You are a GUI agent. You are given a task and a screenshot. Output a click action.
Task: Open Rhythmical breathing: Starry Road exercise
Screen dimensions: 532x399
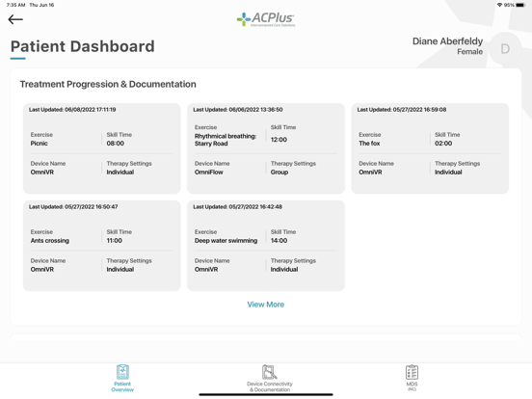click(x=266, y=148)
